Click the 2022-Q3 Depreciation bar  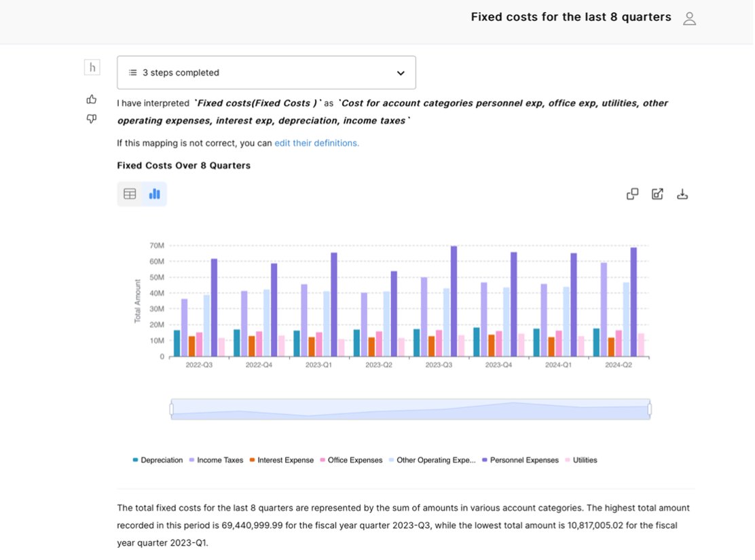tap(177, 343)
